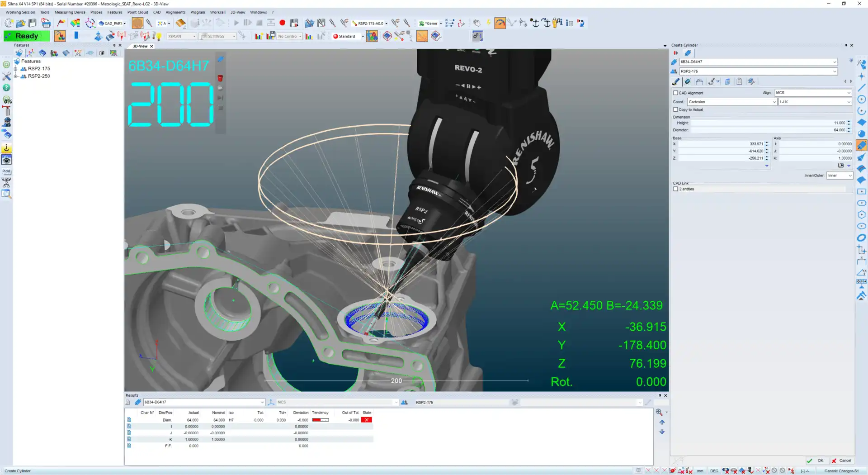Cancel the Create Cylinder dialog
This screenshot has width=868, height=475.
pyautogui.click(x=841, y=461)
